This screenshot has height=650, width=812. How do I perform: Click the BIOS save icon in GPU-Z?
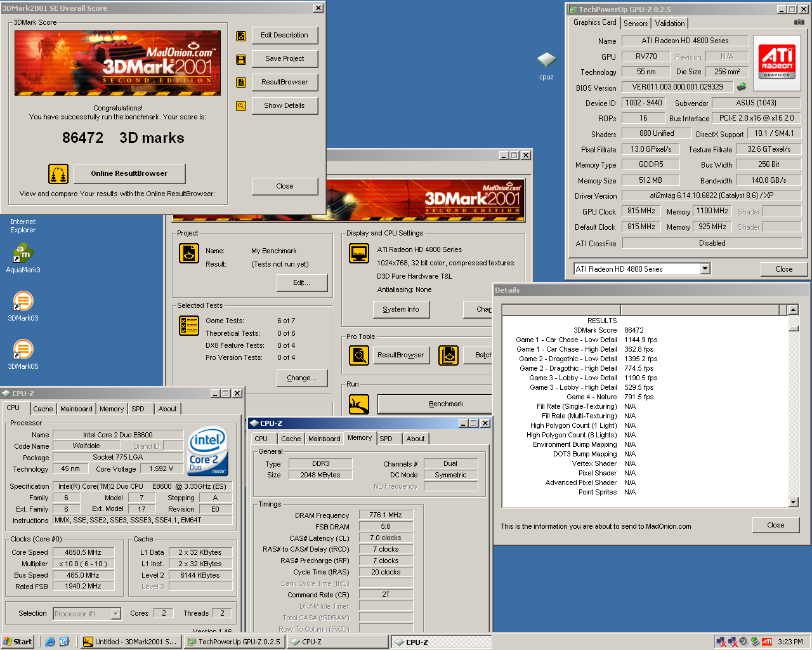(x=741, y=87)
